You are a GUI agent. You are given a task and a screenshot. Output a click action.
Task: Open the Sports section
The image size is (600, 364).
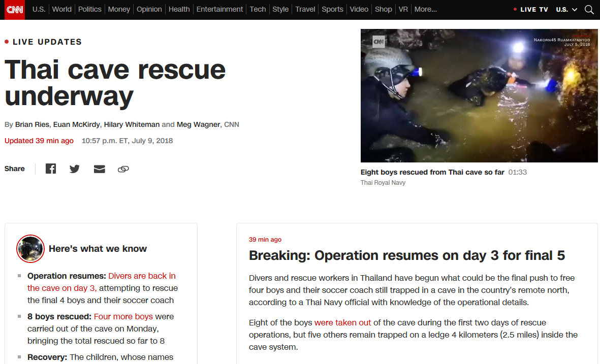(333, 9)
